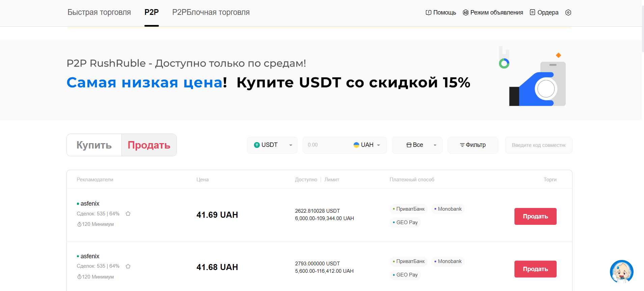Click Monobank tag in the 41.69 UAH row
Screen dimensions: 644x291
[448, 209]
